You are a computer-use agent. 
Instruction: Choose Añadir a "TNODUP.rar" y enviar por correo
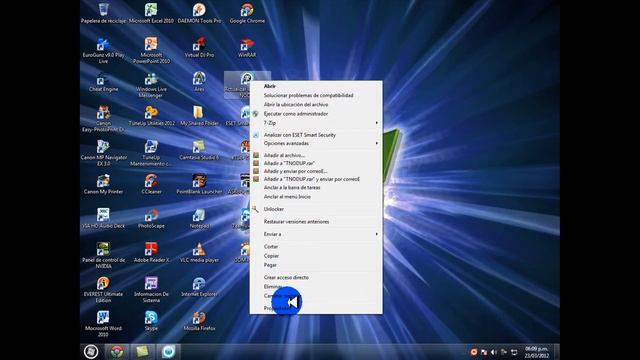316,179
